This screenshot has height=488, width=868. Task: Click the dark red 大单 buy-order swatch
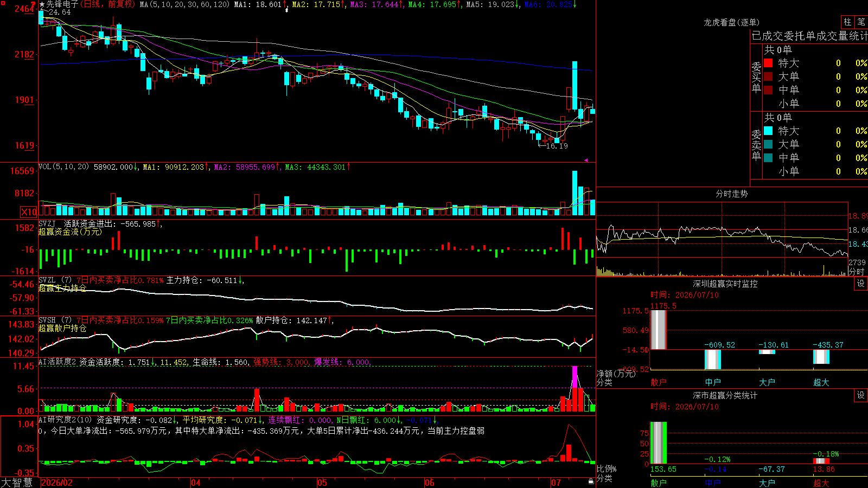(768, 76)
